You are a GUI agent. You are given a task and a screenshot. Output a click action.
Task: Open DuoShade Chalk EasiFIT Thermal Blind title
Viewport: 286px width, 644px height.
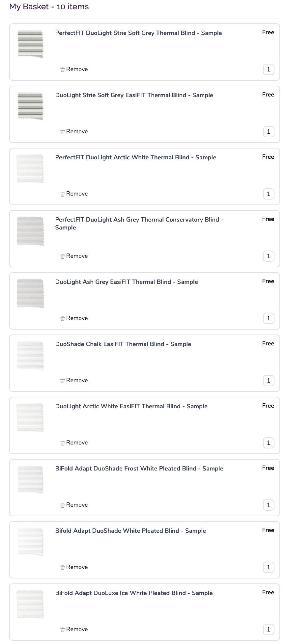coord(123,344)
